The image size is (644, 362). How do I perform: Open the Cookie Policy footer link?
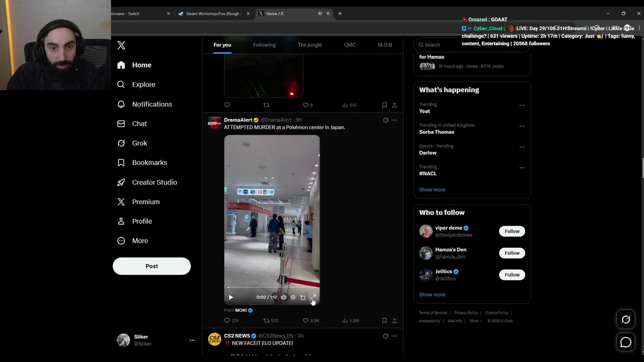497,313
